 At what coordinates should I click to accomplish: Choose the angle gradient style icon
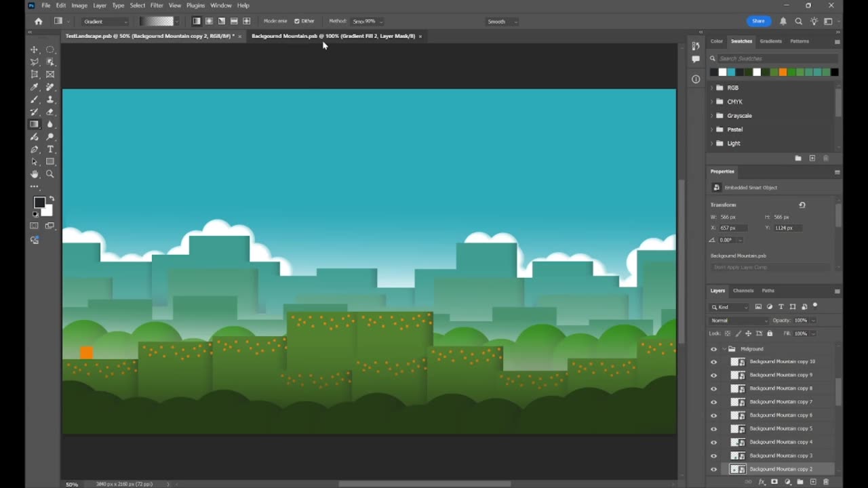pyautogui.click(x=222, y=22)
